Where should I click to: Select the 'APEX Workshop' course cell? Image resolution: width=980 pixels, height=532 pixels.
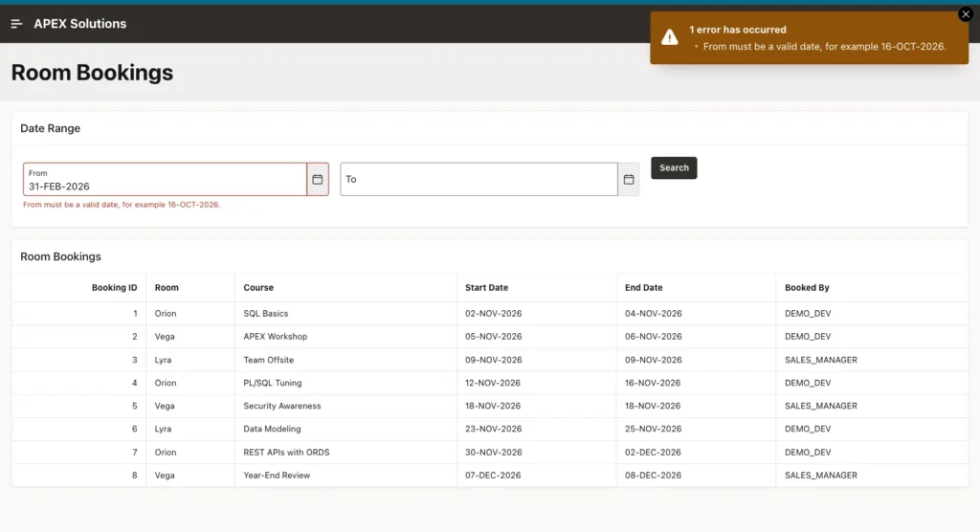pos(276,337)
